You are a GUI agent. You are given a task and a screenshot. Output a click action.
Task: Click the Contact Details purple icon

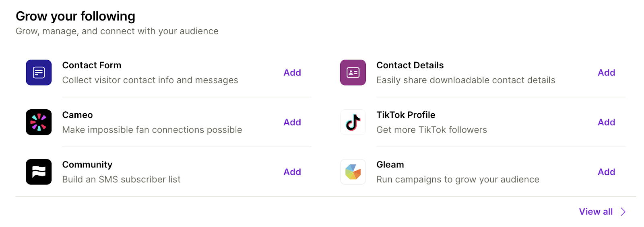pos(353,73)
